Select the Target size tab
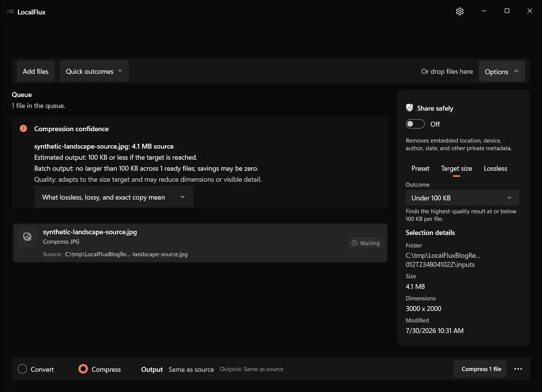 point(457,168)
